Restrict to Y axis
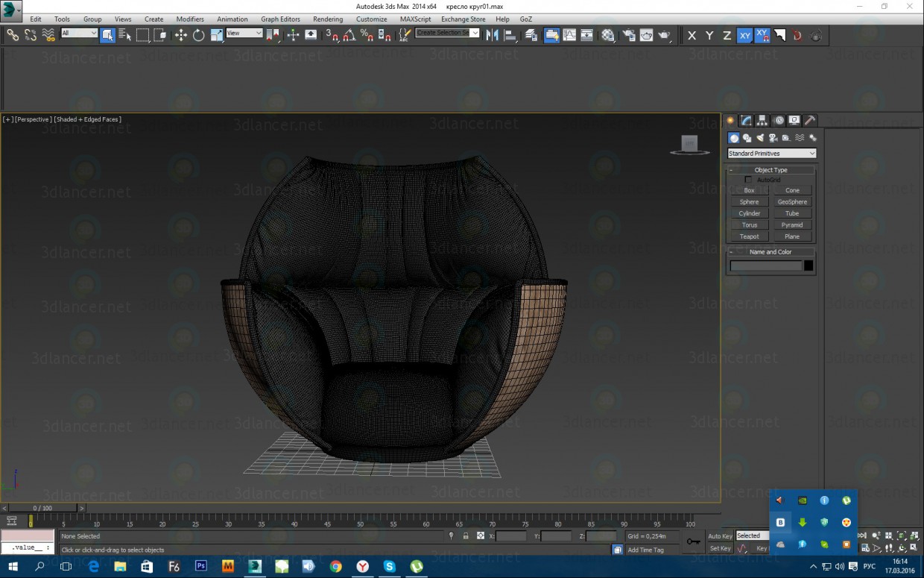 709,35
